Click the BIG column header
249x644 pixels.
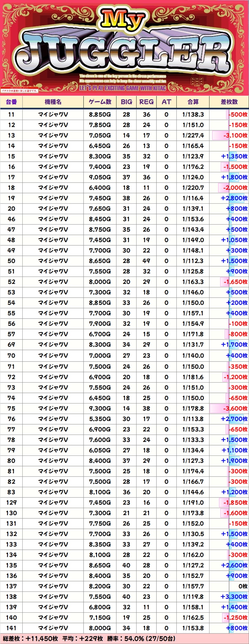click(x=126, y=102)
